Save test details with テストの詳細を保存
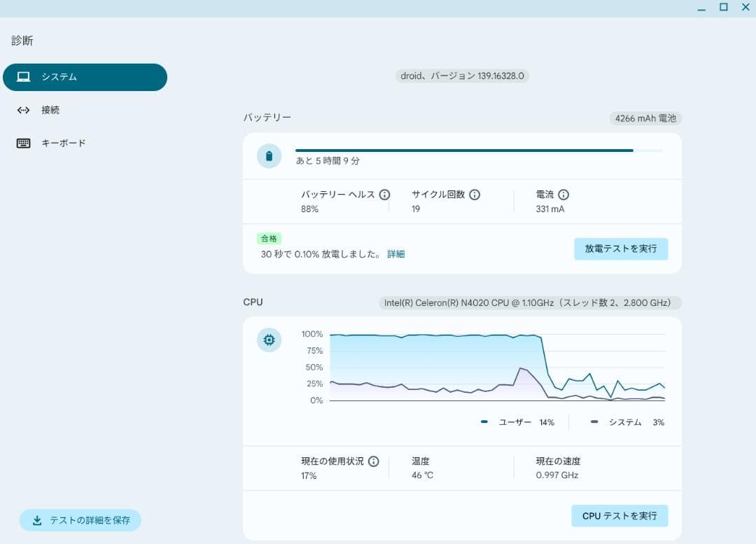Image resolution: width=756 pixels, height=544 pixels. point(80,520)
